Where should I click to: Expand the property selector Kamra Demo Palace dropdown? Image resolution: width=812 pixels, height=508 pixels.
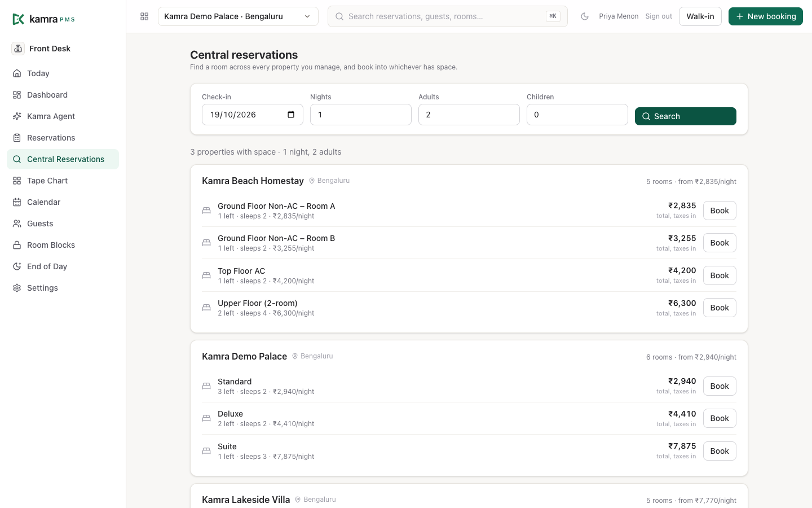238,16
